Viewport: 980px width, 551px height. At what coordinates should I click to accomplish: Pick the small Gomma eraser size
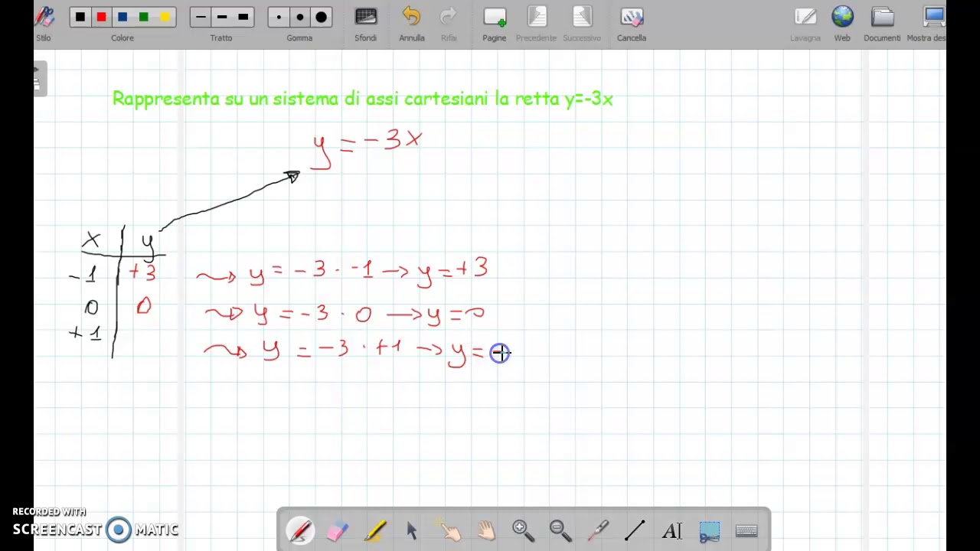(279, 17)
